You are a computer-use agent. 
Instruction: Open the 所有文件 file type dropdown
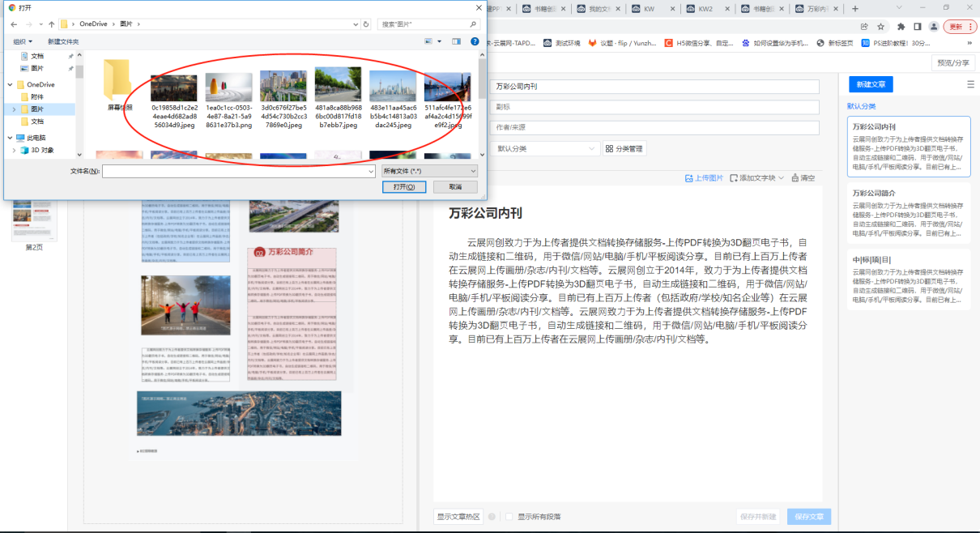pyautogui.click(x=429, y=171)
